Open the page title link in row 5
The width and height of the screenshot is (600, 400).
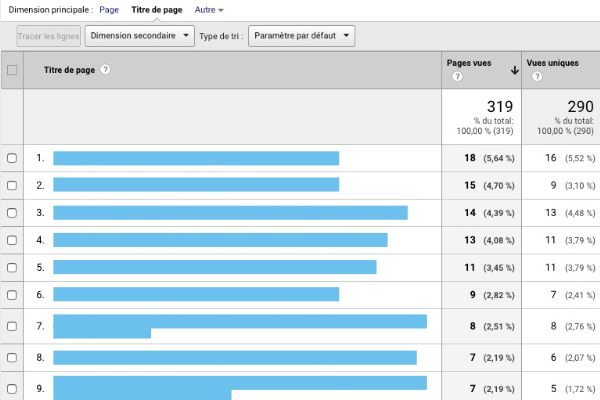[214, 267]
